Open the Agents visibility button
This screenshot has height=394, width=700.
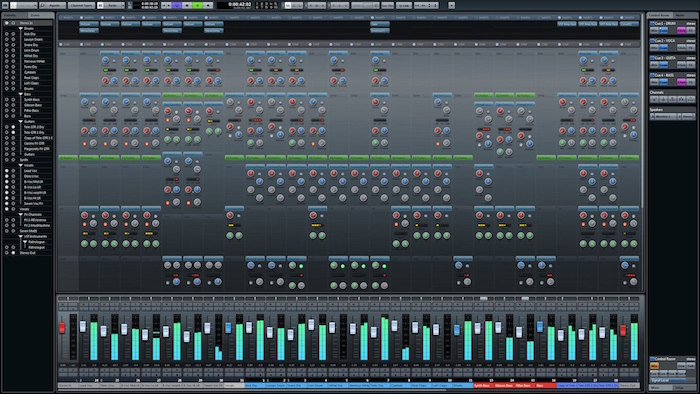(x=53, y=5)
